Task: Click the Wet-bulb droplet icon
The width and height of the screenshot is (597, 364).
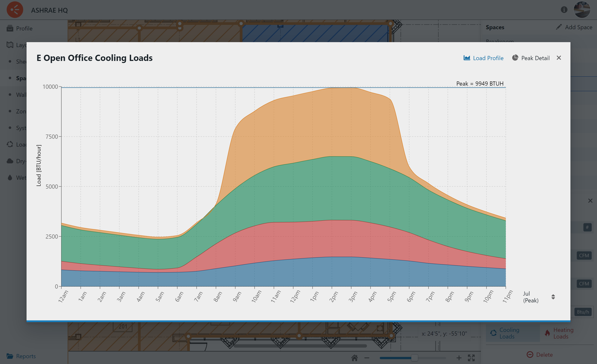Action: tap(10, 178)
